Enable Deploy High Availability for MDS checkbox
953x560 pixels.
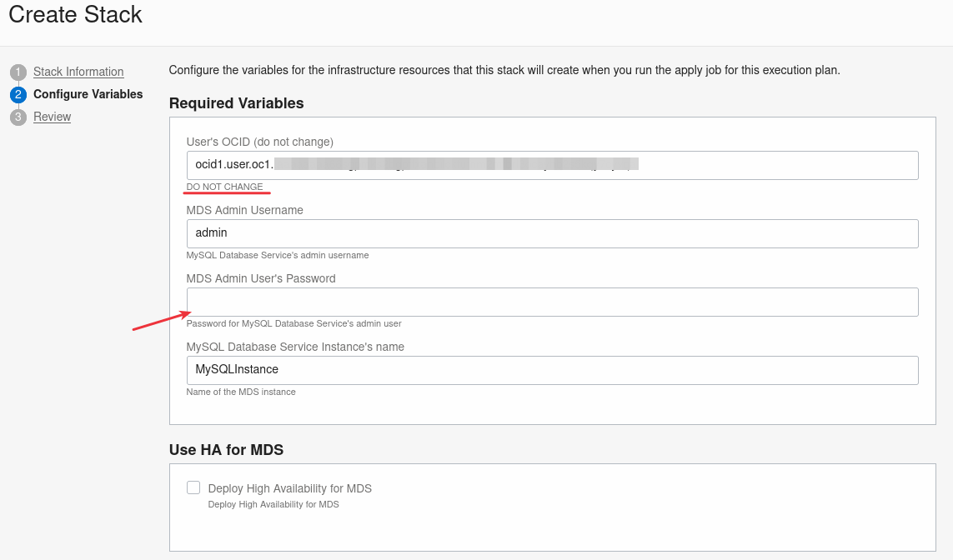point(193,487)
